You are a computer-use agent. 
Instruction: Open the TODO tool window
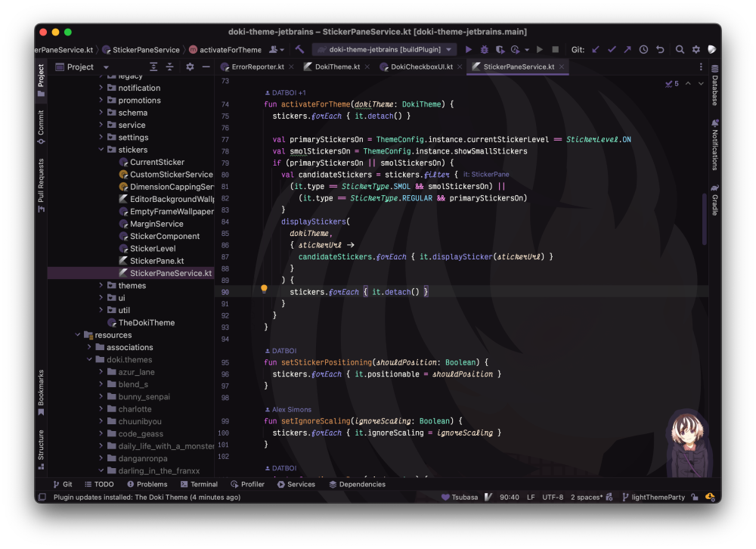tap(99, 484)
